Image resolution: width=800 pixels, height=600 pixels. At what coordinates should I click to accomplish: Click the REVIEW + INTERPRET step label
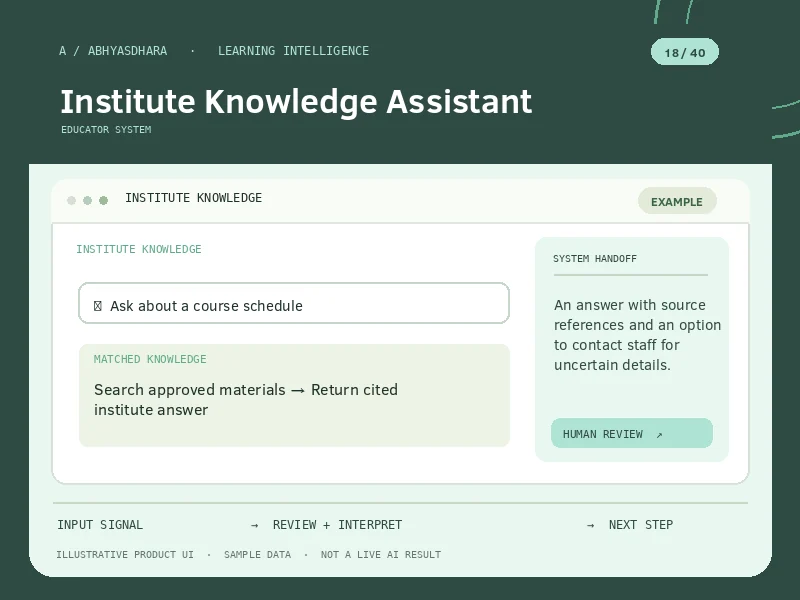[x=337, y=524]
